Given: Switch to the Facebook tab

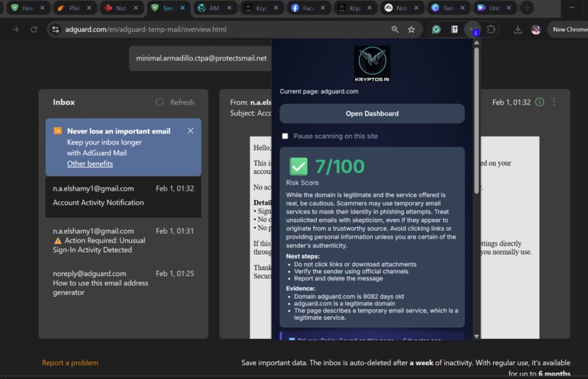Looking at the screenshot, I should tap(308, 8).
